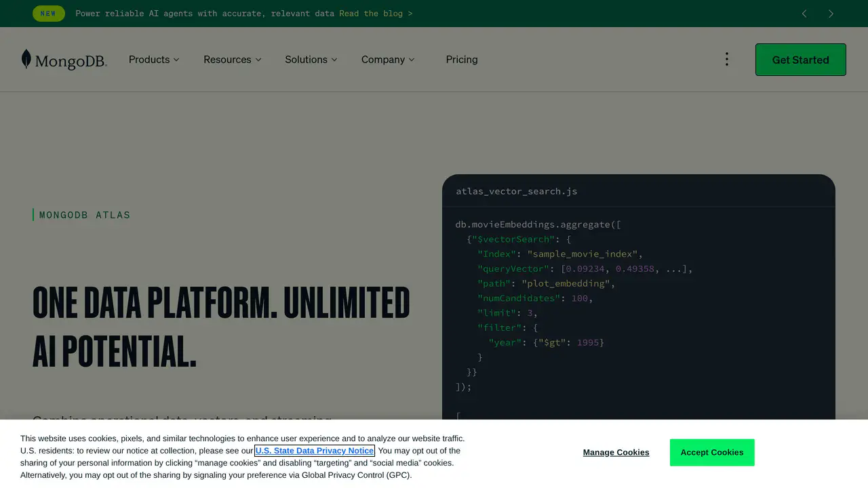Expand the Resources dropdown menu
The width and height of the screenshot is (868, 488).
tap(232, 60)
